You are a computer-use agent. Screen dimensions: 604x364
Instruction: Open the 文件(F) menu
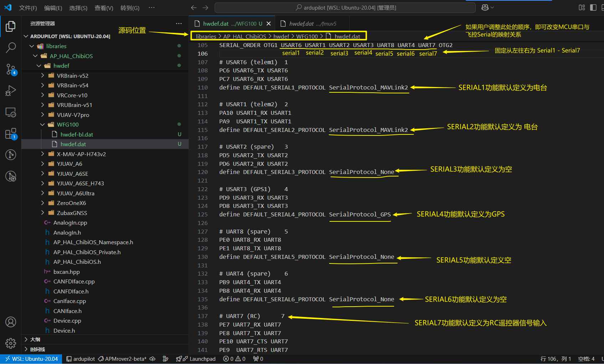[27, 8]
